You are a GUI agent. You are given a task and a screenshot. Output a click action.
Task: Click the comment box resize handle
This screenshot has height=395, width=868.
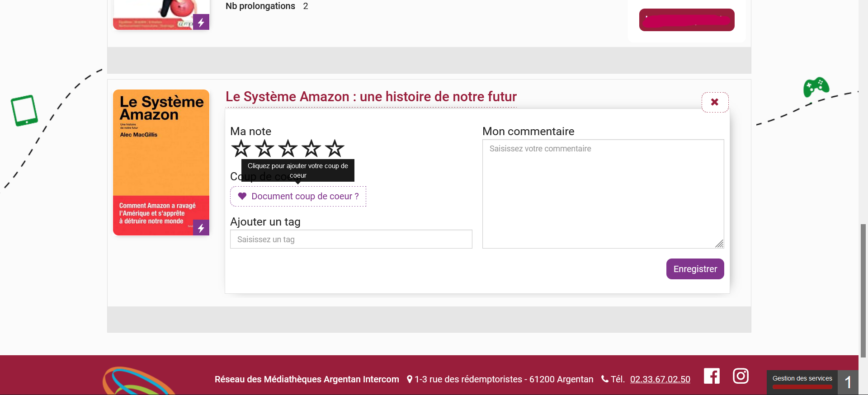point(719,244)
